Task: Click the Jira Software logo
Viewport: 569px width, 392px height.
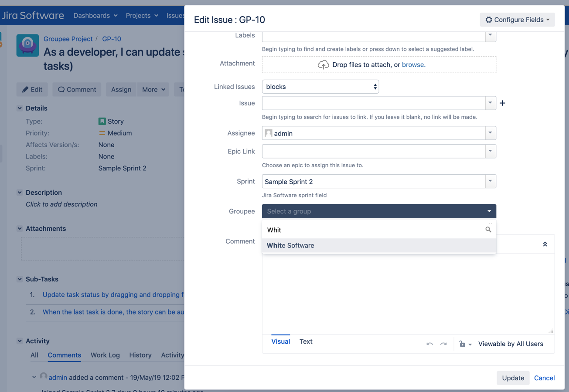Action: (x=33, y=15)
